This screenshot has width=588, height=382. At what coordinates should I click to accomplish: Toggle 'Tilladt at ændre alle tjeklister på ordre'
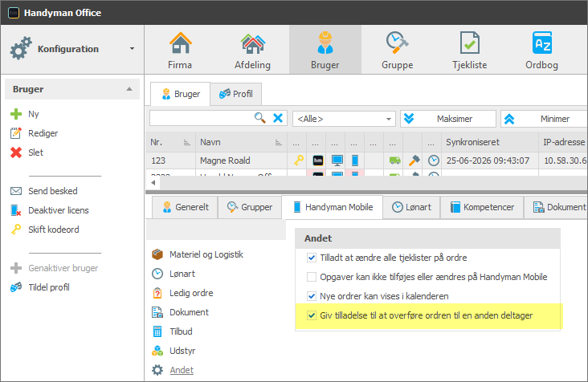pos(311,258)
